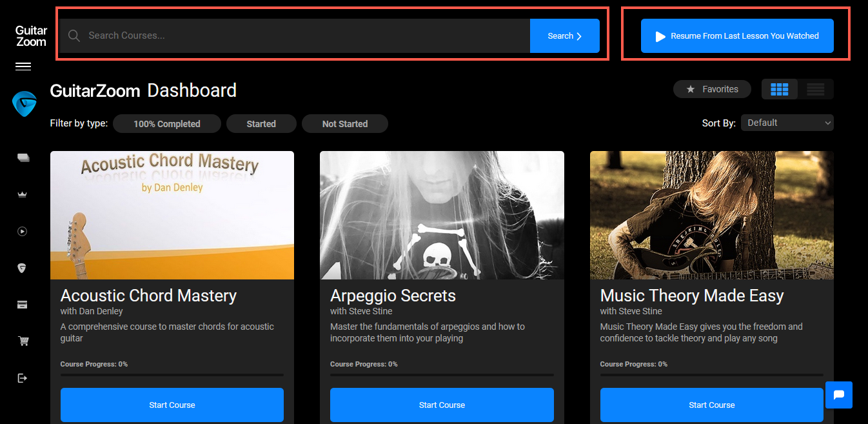This screenshot has height=424, width=868.
Task: Click the Arpeggio Secrets course title
Action: pos(393,296)
